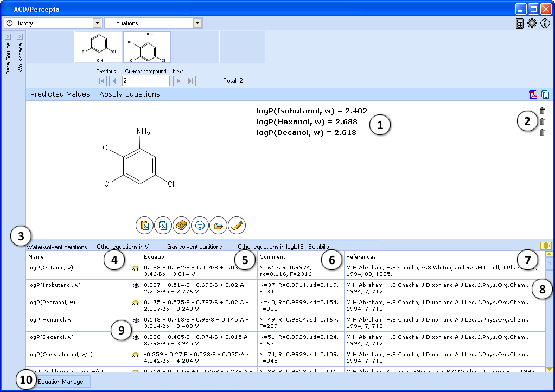This screenshot has height=392, width=555.
Task: Click the SMILES smiley face icon
Action: tap(200, 225)
